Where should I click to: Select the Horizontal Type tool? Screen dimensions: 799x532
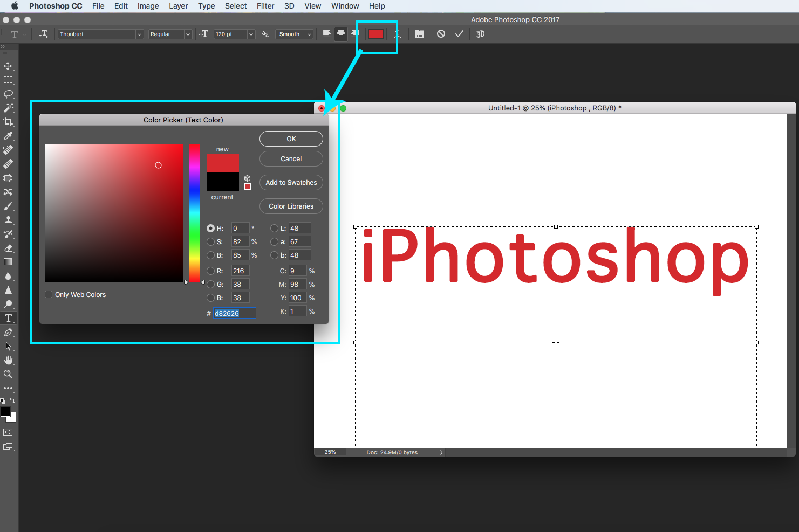tap(8, 318)
